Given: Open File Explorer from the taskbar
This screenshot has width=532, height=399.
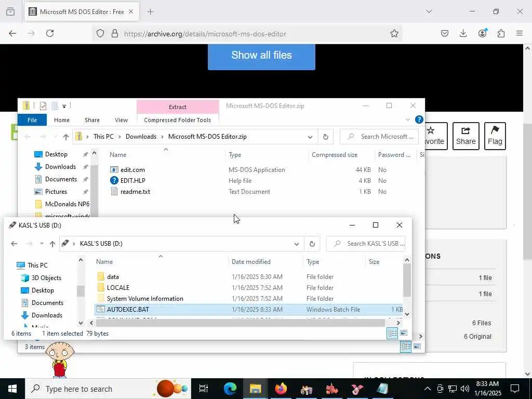Looking at the screenshot, I should pyautogui.click(x=255, y=389).
